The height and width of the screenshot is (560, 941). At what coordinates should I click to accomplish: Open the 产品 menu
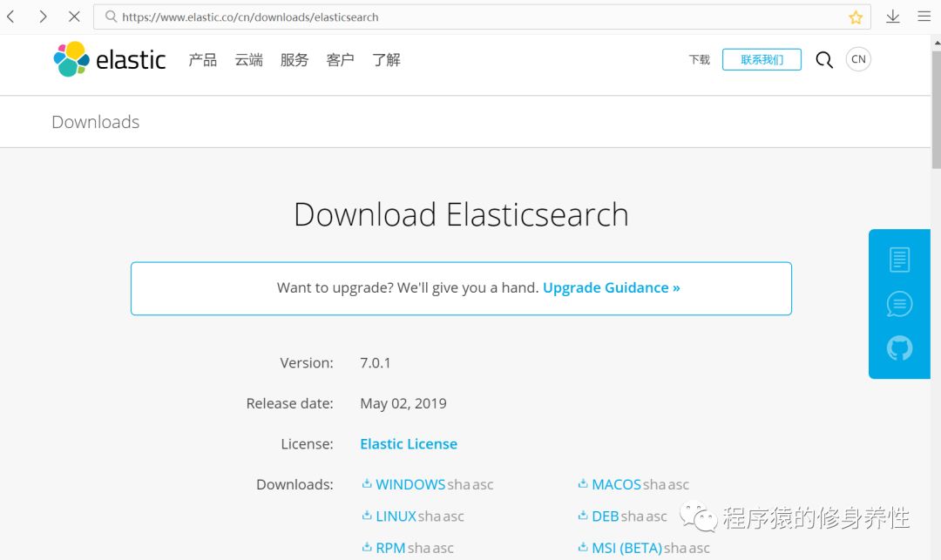tap(203, 59)
